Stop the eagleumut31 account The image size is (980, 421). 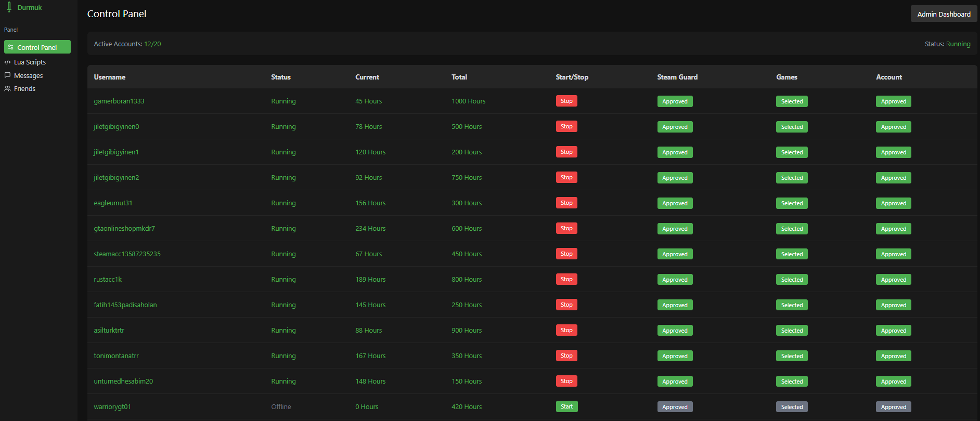(x=566, y=203)
